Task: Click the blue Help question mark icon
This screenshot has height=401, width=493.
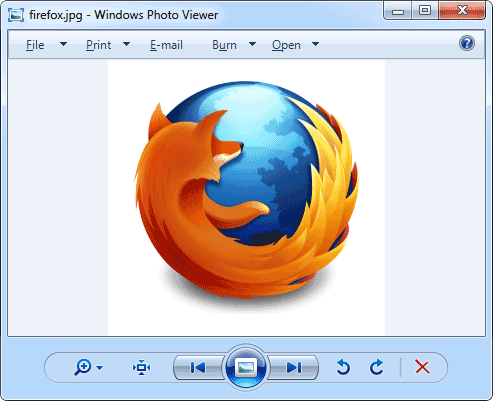Action: pos(467,43)
